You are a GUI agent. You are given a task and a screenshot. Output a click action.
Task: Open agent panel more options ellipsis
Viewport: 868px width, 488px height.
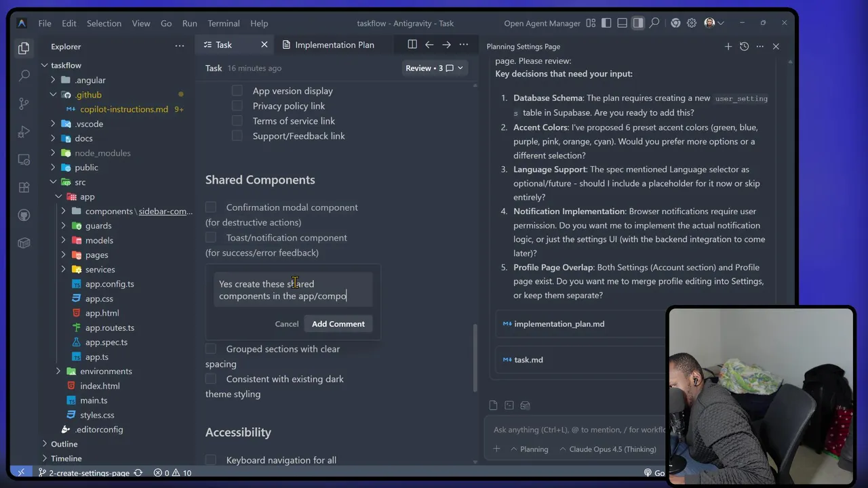tap(759, 47)
